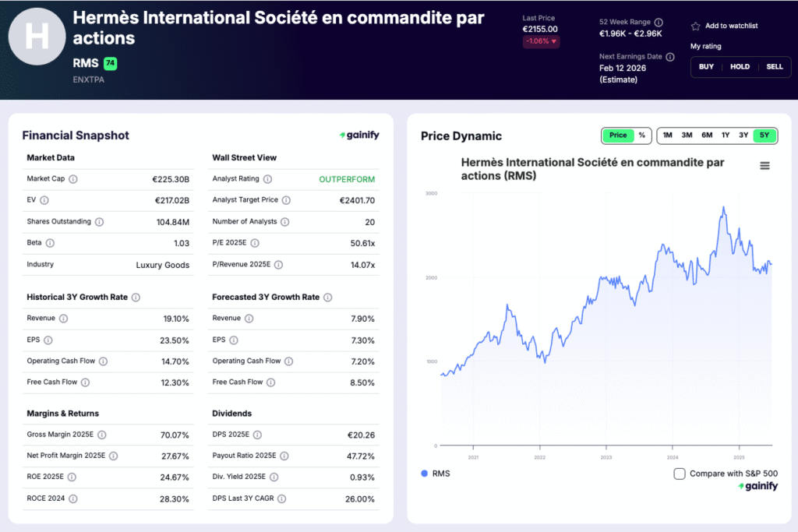798x532 pixels.
Task: Click the Beta info icon
Action: pos(51,243)
